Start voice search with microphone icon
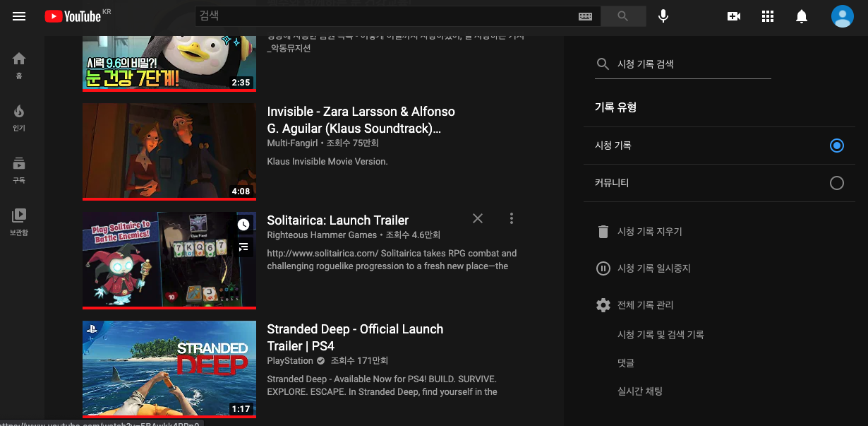Image resolution: width=868 pixels, height=426 pixels. [x=663, y=16]
